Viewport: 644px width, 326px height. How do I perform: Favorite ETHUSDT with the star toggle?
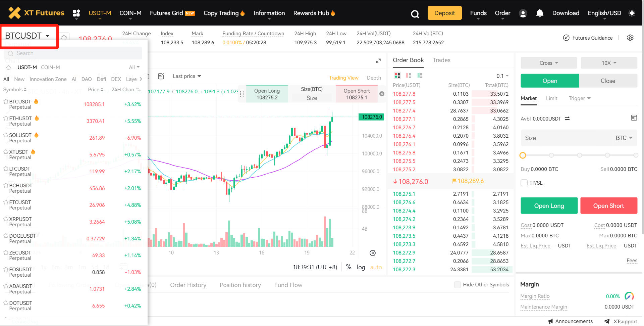pyautogui.click(x=6, y=118)
